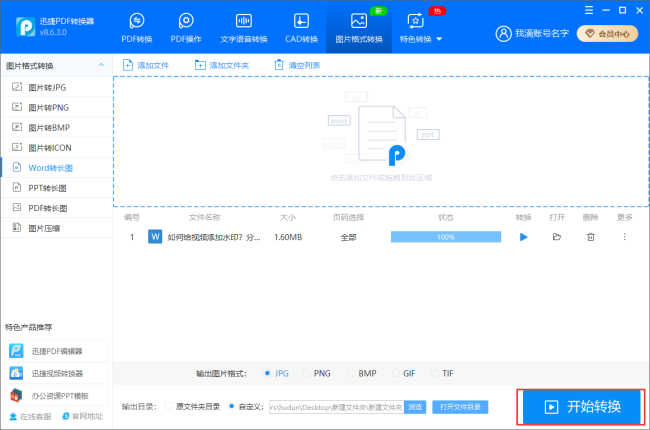
Task: Click the 特色转换 star icon
Action: pyautogui.click(x=415, y=20)
